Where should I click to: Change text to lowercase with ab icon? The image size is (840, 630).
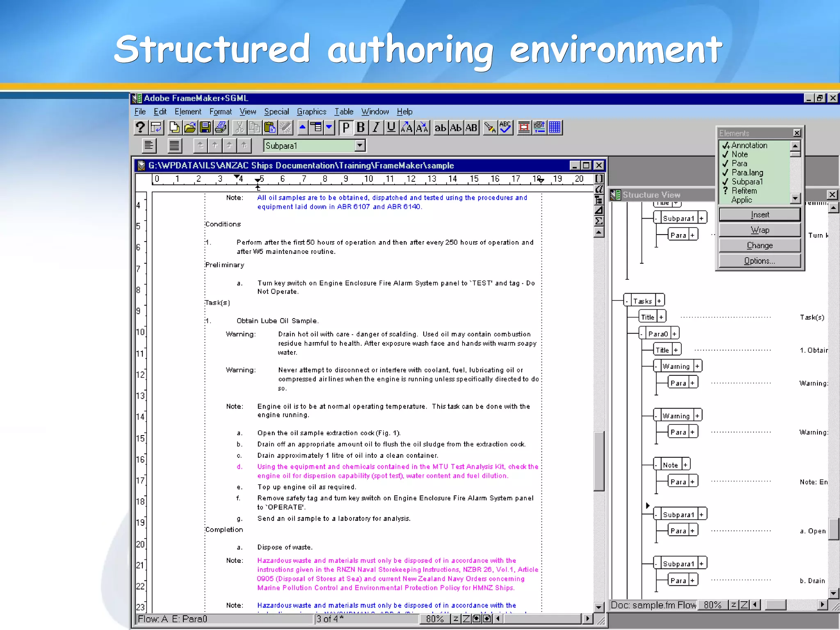coord(441,128)
